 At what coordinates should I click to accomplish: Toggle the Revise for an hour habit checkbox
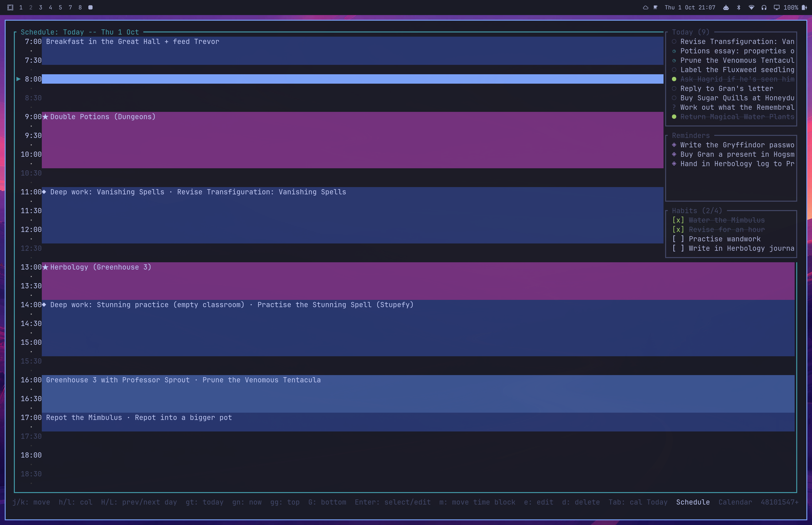click(678, 230)
